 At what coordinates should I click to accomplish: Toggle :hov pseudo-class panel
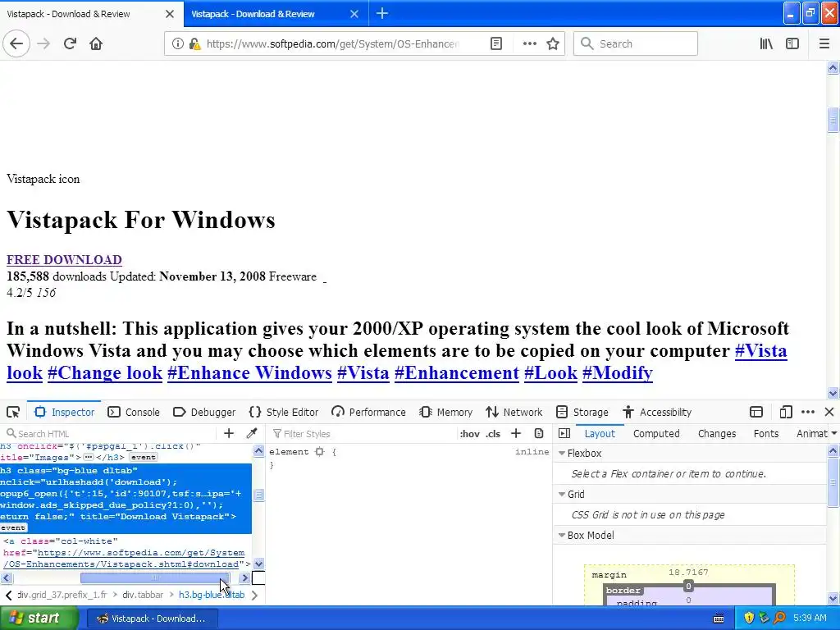click(469, 433)
